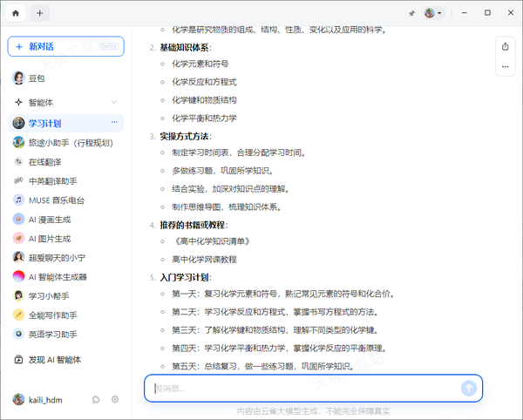This screenshot has width=523, height=420.
Task: Open the 豆包 chat
Action: click(x=37, y=78)
